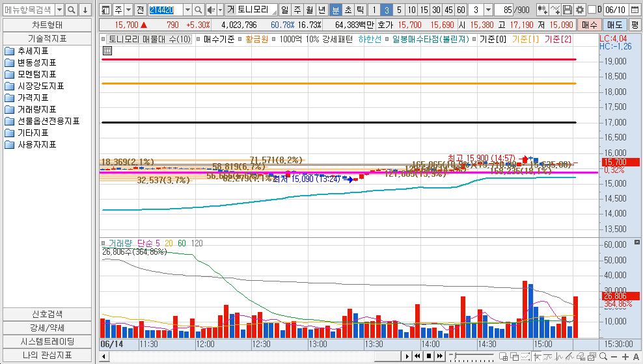Click the chart zoom magnifier icon
This screenshot has height=364, width=643.
(x=603, y=357)
